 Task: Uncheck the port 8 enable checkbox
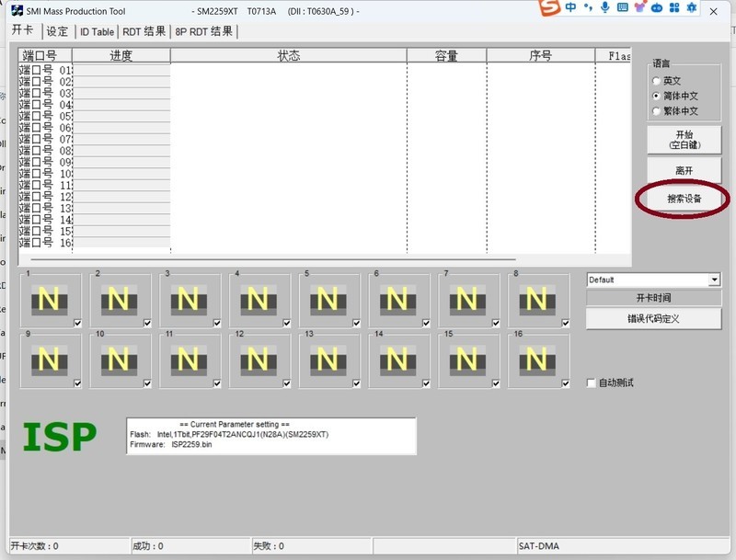coord(566,323)
